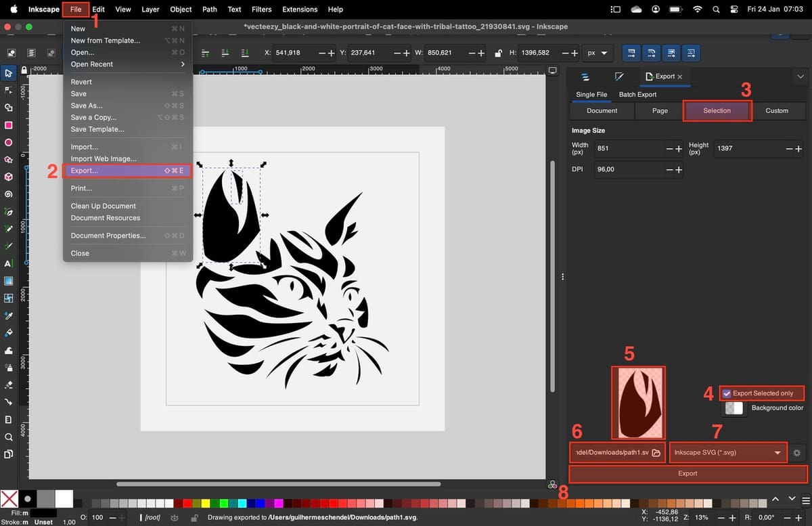Viewport: 812px width, 526px height.
Task: Click the DPI value field
Action: point(629,169)
